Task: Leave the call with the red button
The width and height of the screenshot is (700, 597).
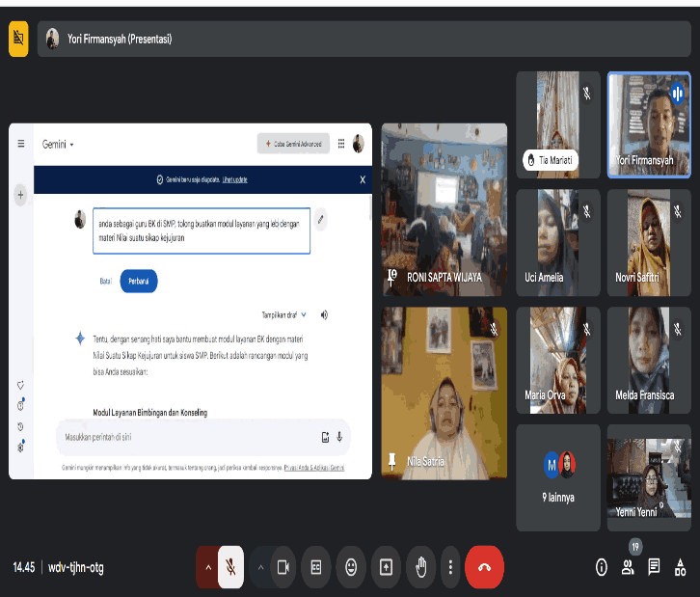Action: point(484,567)
